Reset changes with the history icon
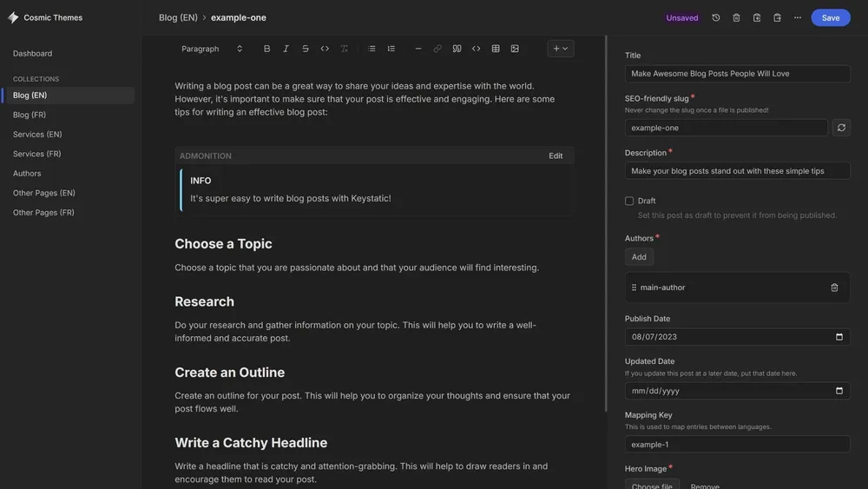The width and height of the screenshot is (868, 489). (x=716, y=17)
